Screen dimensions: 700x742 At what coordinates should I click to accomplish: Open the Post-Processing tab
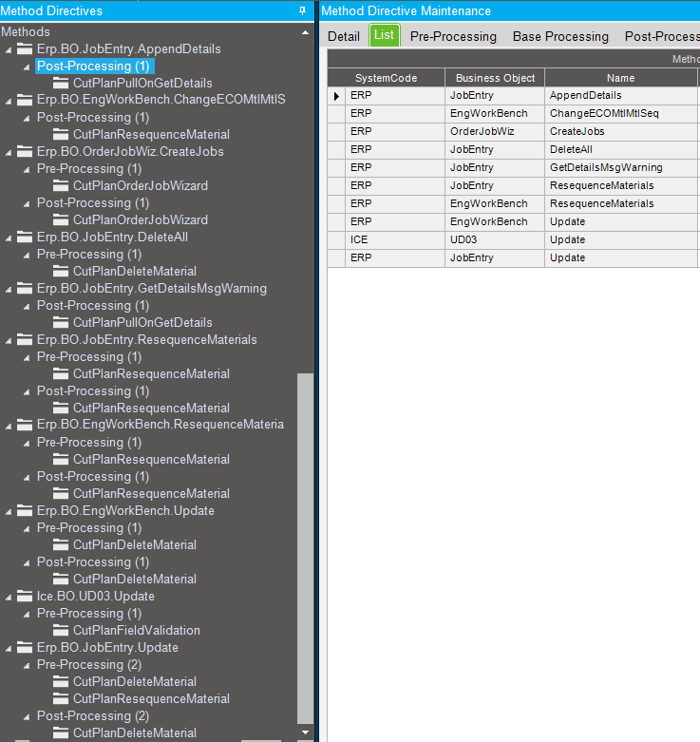coord(662,36)
